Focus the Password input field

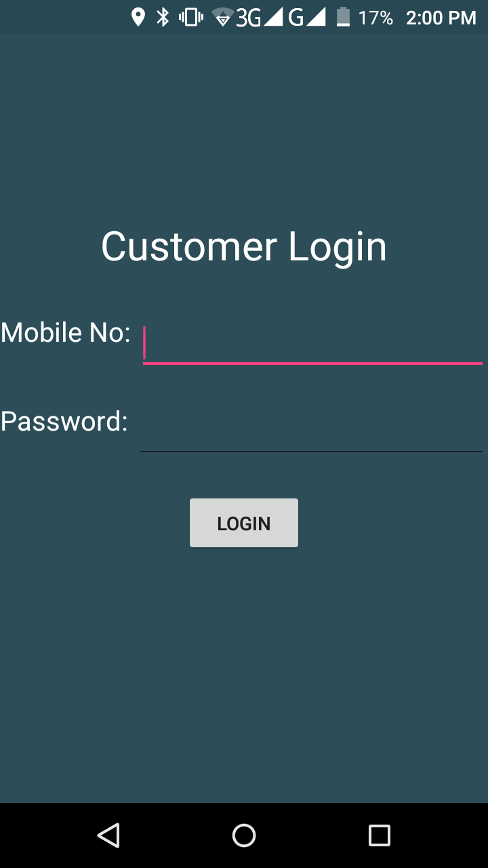pos(311,430)
